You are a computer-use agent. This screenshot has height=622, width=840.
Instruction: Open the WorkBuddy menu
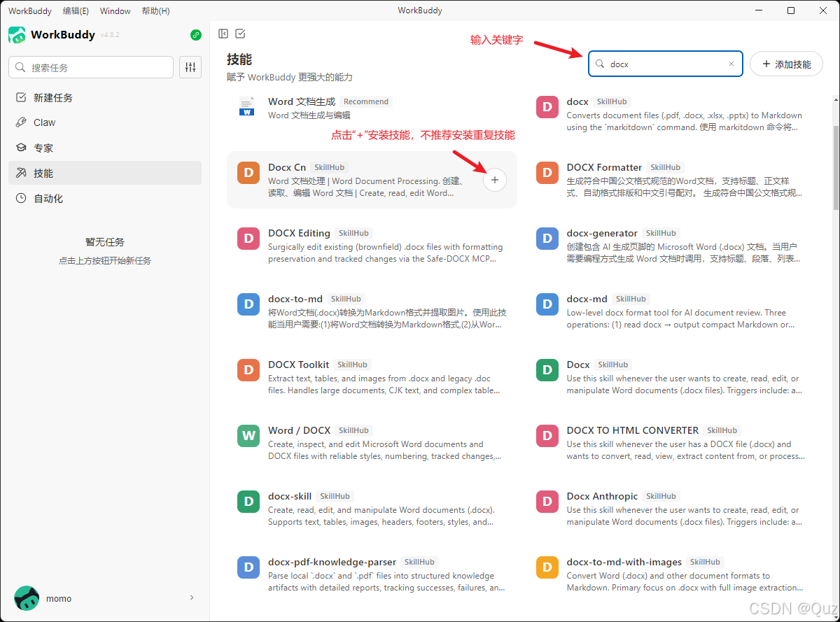[30, 10]
